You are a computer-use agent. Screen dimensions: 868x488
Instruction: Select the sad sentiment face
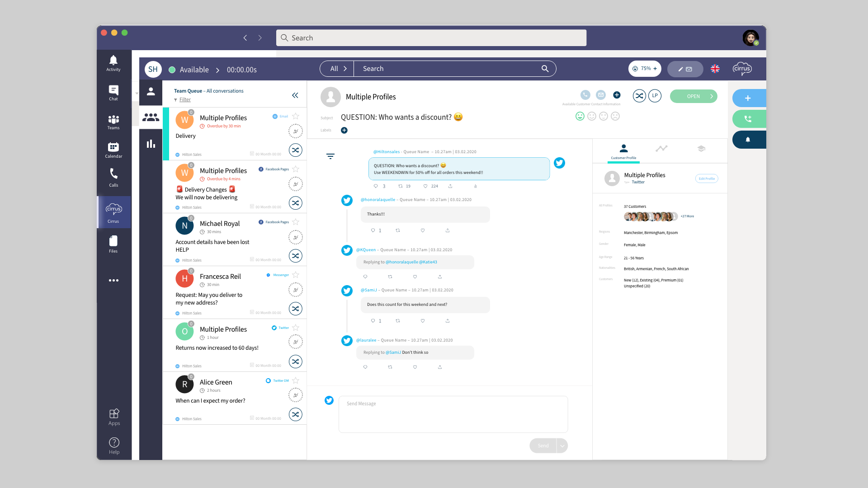(x=615, y=116)
